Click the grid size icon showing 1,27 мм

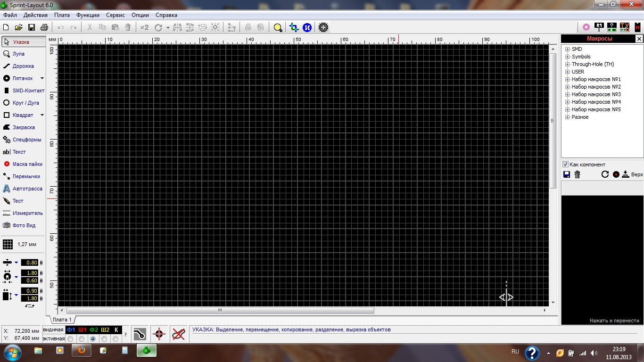(x=8, y=244)
